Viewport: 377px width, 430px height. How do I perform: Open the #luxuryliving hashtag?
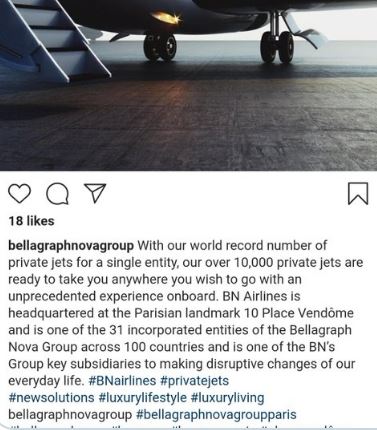pyautogui.click(x=228, y=398)
